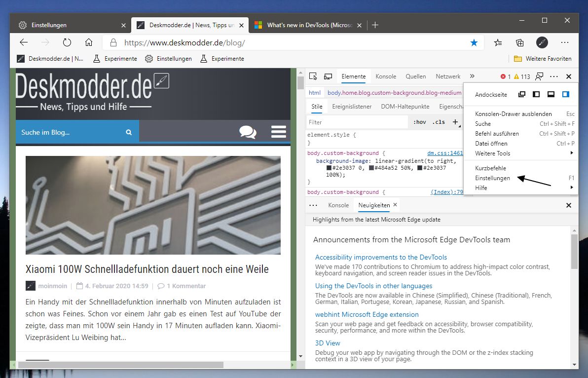The height and width of the screenshot is (378, 588).
Task: Dock DevTools to the bottom
Action: (551, 94)
